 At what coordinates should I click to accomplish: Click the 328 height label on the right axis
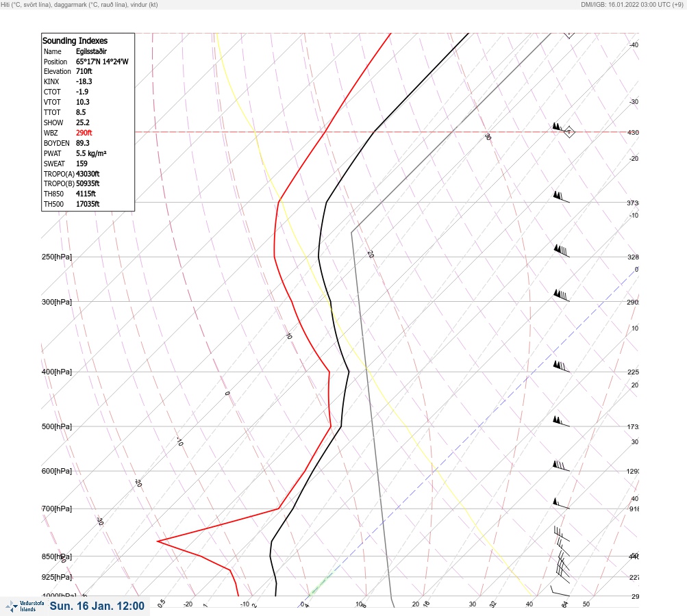(x=633, y=257)
